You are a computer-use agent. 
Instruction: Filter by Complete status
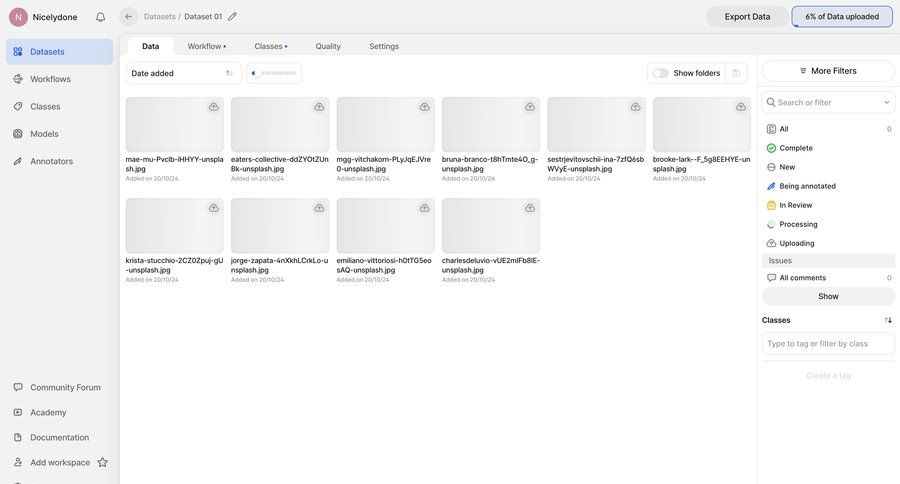(x=828, y=148)
